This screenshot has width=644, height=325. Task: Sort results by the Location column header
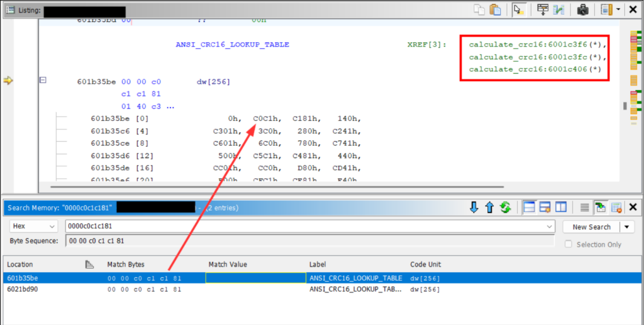20,265
